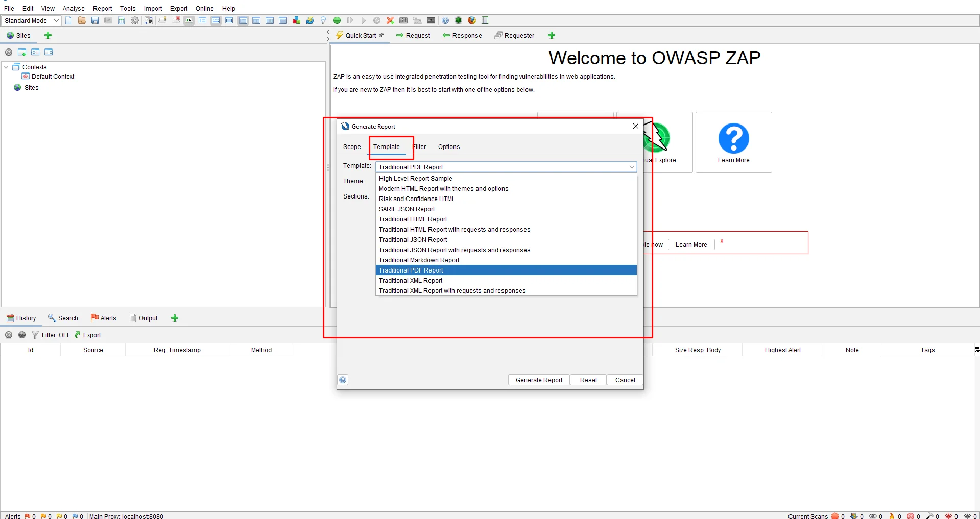This screenshot has height=519, width=980.
Task: Open the Standard Mode dropdown
Action: coord(32,20)
